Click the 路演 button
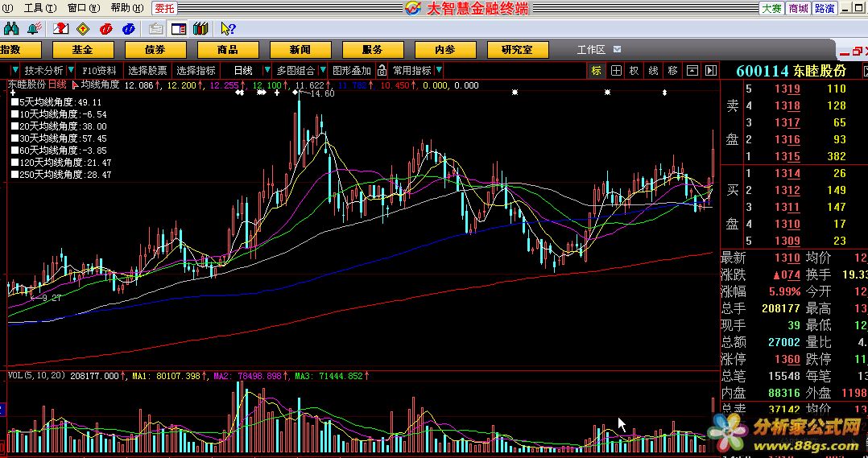This screenshot has width=868, height=458. tap(825, 8)
